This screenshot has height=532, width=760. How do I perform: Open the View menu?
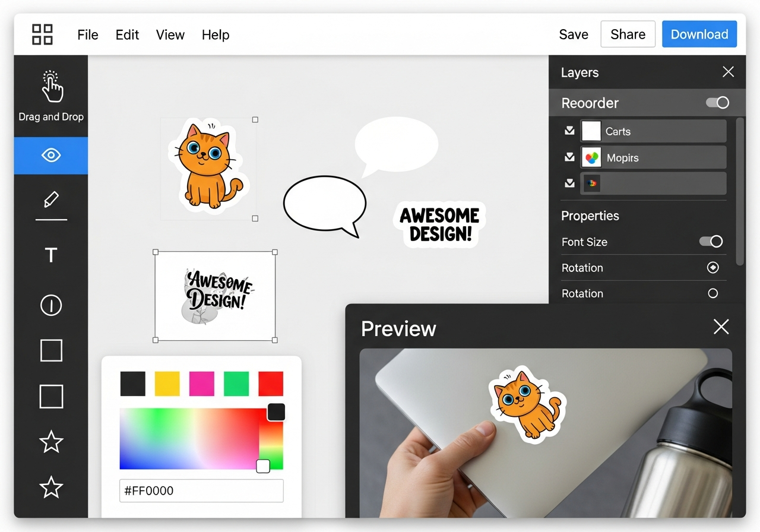[170, 34]
